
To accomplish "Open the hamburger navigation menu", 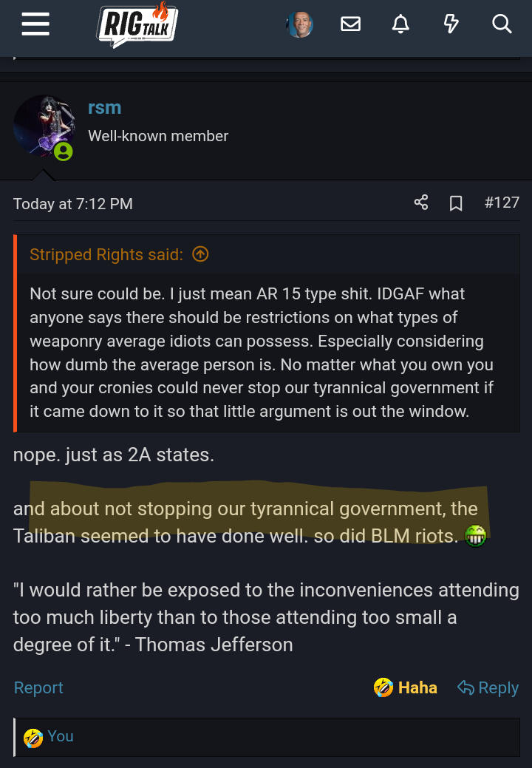I will pyautogui.click(x=35, y=24).
